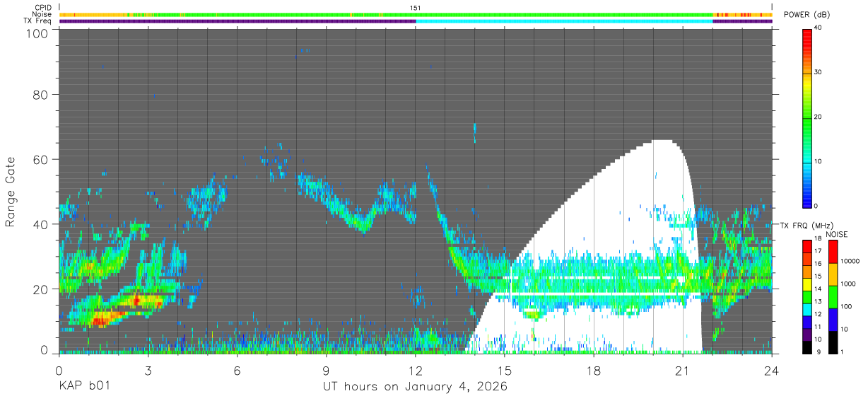
Task: Click the TX Freq row label
Action: pos(39,21)
